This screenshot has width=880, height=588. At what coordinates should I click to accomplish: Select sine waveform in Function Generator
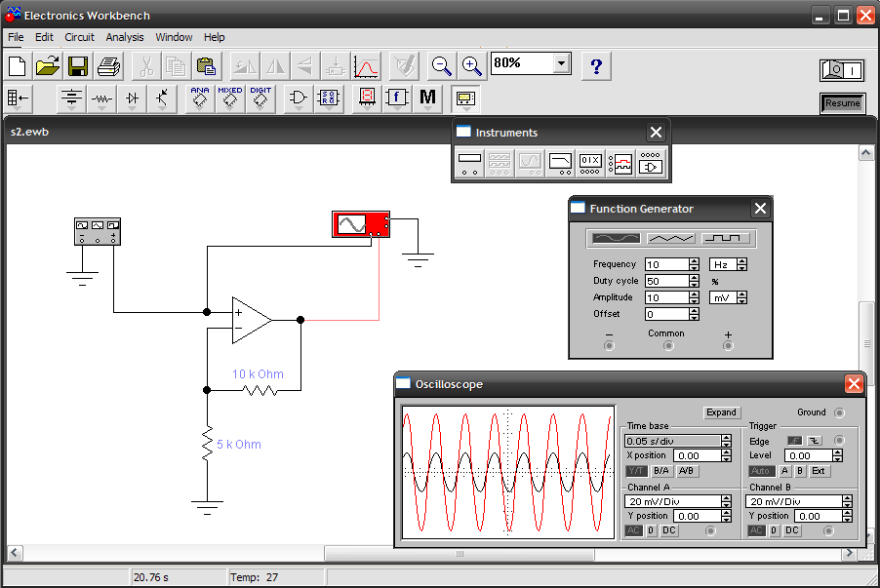coord(617,239)
